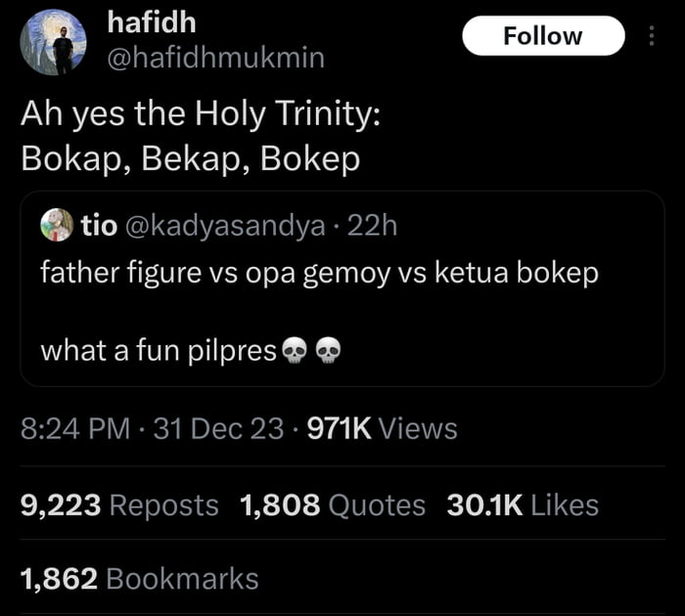Open hafidh's profile avatar picture

tap(54, 43)
